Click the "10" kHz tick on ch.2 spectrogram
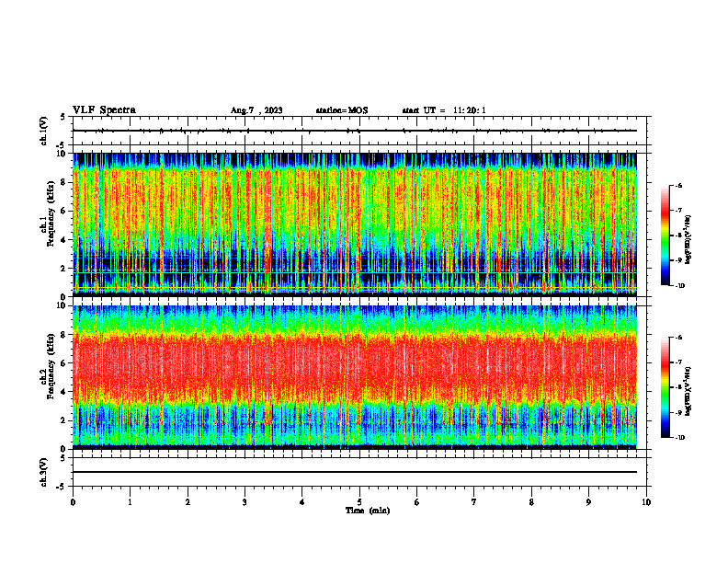Image resolution: width=728 pixels, height=563 pixels. pos(62,305)
